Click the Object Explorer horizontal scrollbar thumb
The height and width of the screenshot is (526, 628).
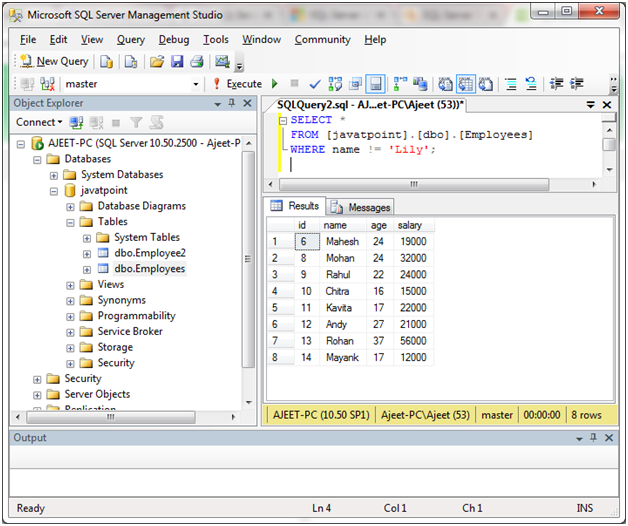click(x=111, y=417)
